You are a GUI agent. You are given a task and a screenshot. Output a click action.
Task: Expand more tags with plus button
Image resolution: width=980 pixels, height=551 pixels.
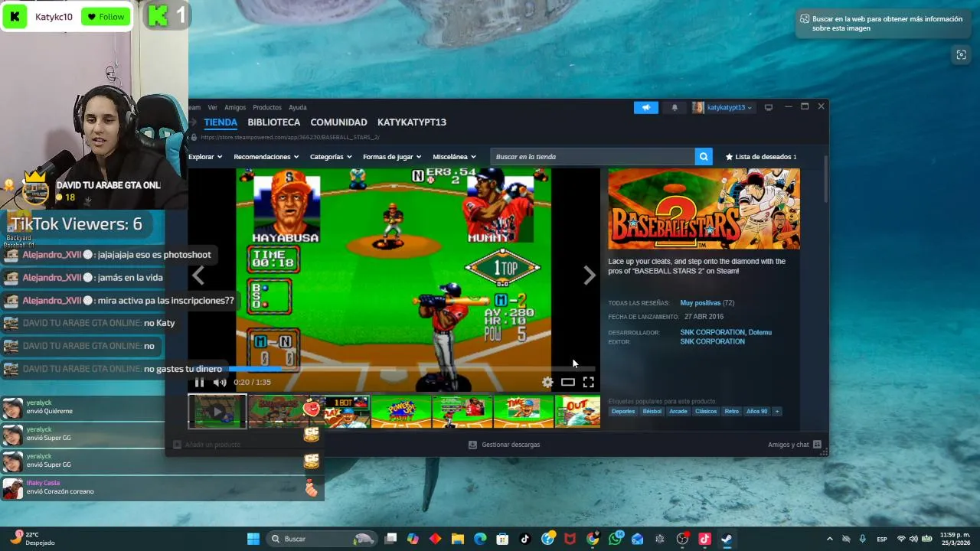tap(777, 412)
